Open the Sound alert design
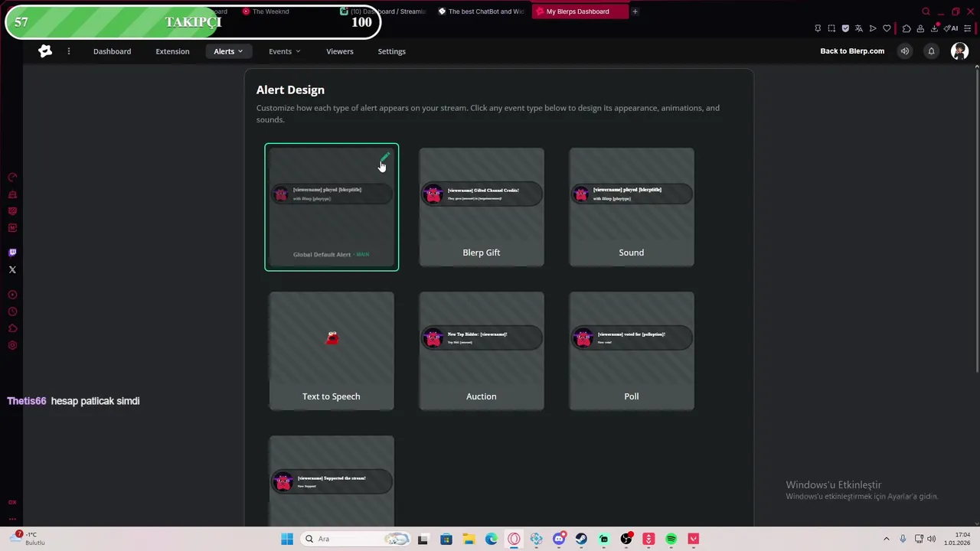The width and height of the screenshot is (980, 551). [632, 207]
